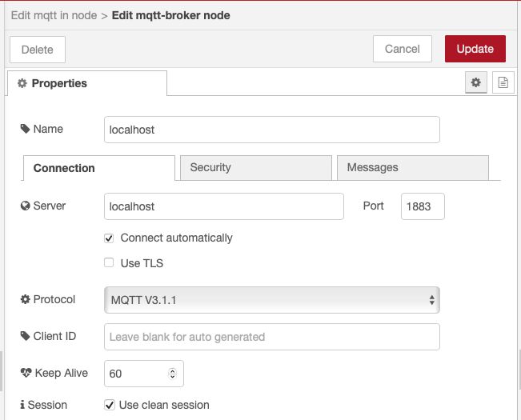Click the tag icon beside Name
Viewport: 521px width, 420px height.
click(x=26, y=129)
